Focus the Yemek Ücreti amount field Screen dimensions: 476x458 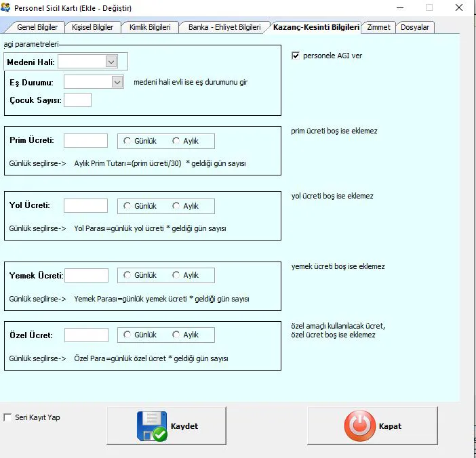86,275
